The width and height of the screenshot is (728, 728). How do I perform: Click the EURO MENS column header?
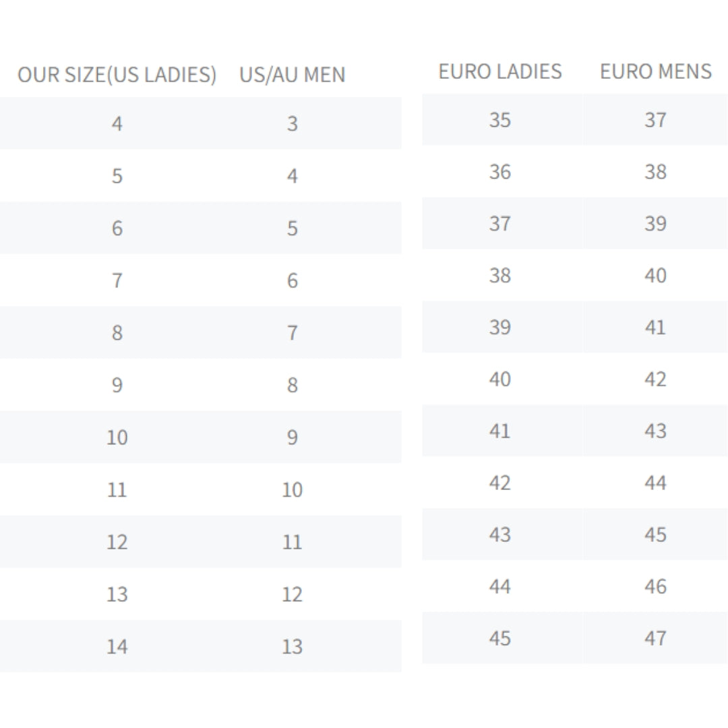click(x=656, y=71)
